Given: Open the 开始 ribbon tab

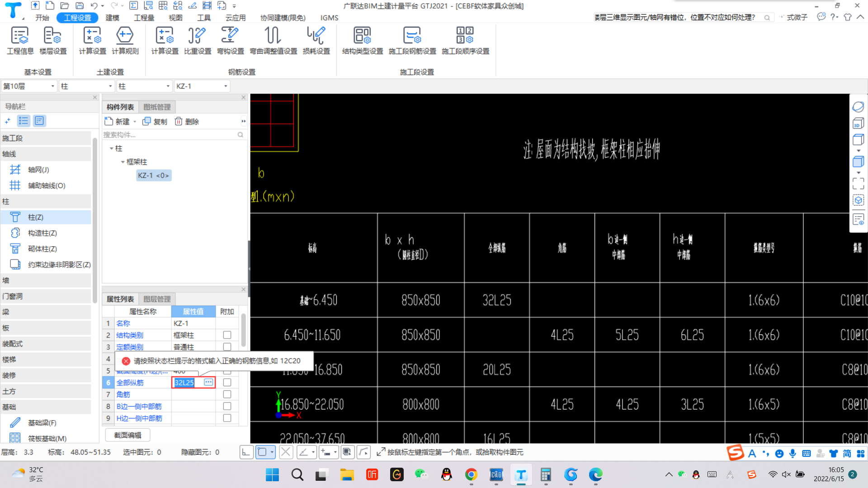Looking at the screenshot, I should click(42, 18).
